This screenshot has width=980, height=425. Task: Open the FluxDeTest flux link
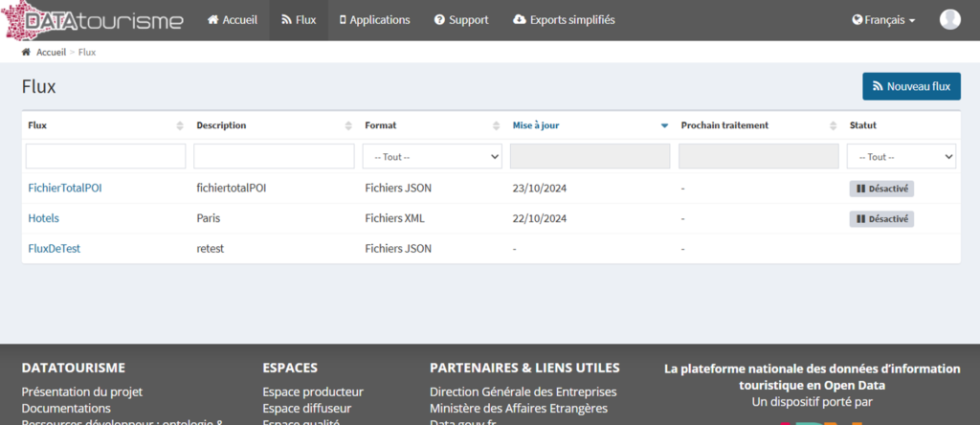[55, 249]
